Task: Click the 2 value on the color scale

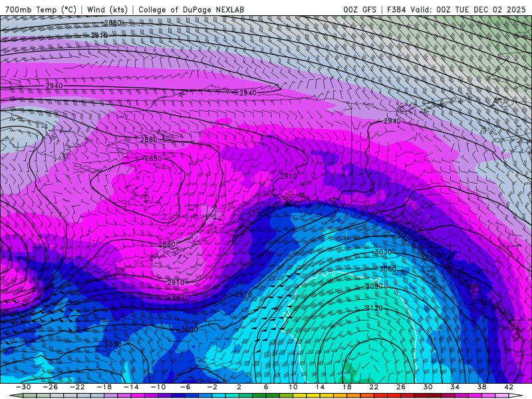Action: pos(239,387)
